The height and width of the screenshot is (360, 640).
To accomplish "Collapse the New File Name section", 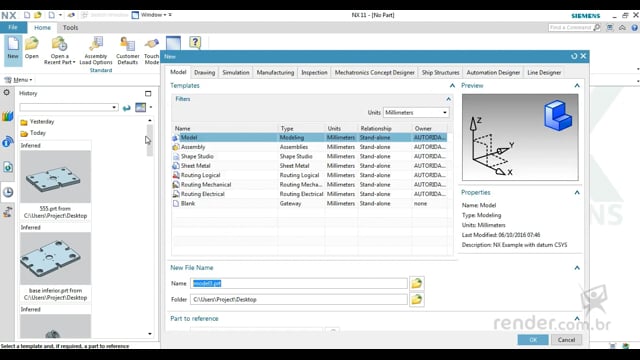I will point(577,268).
